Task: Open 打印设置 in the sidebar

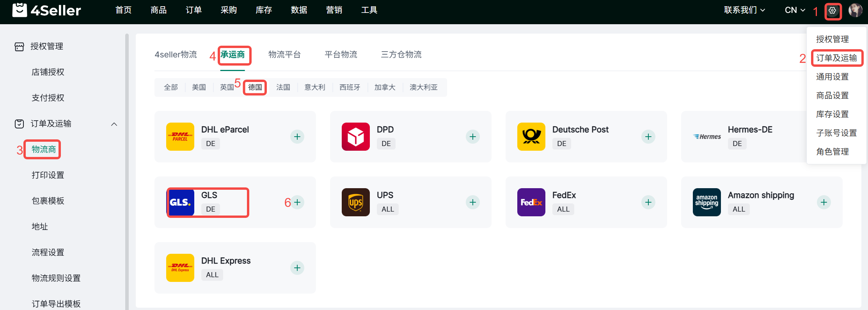Action: pos(48,175)
